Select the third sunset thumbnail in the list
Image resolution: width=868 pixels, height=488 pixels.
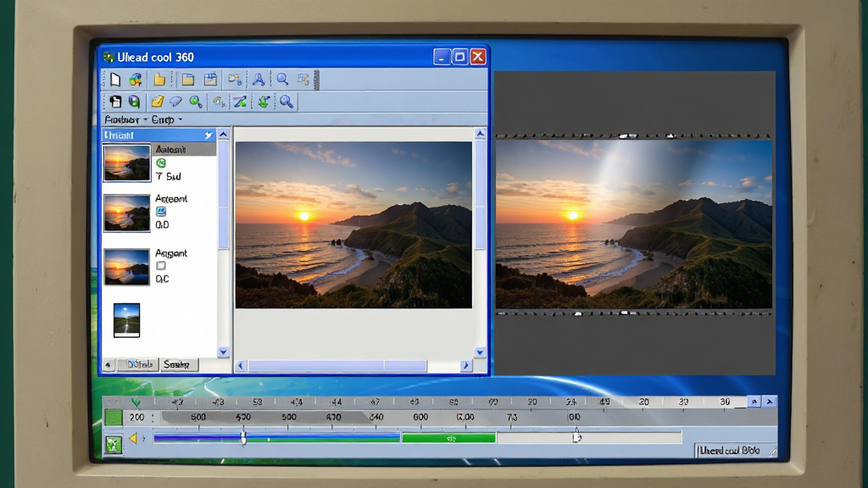pyautogui.click(x=127, y=267)
